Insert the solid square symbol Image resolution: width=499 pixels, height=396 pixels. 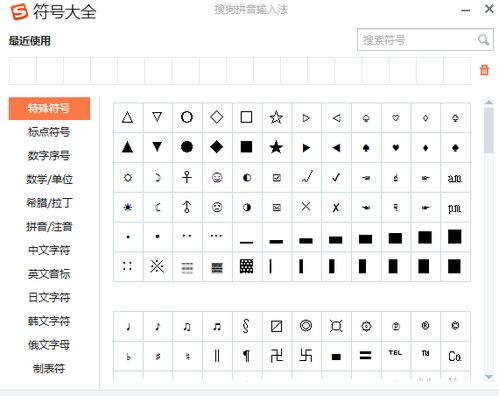pos(247,147)
